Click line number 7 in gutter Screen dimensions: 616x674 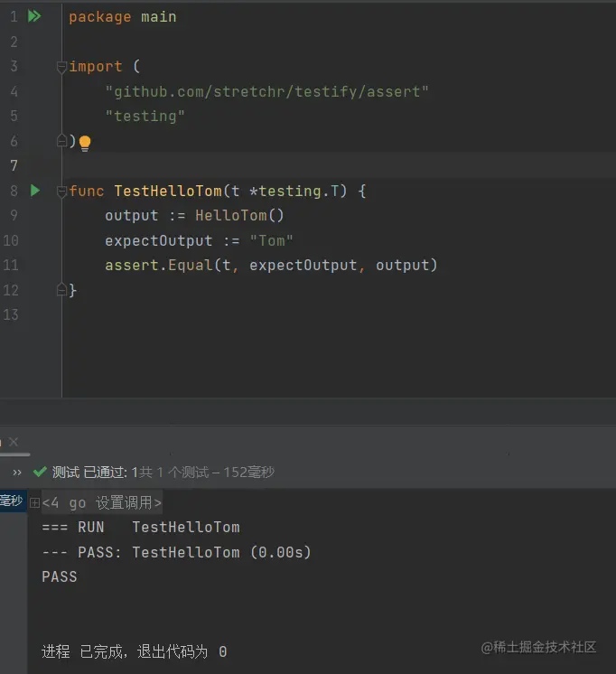(14, 165)
